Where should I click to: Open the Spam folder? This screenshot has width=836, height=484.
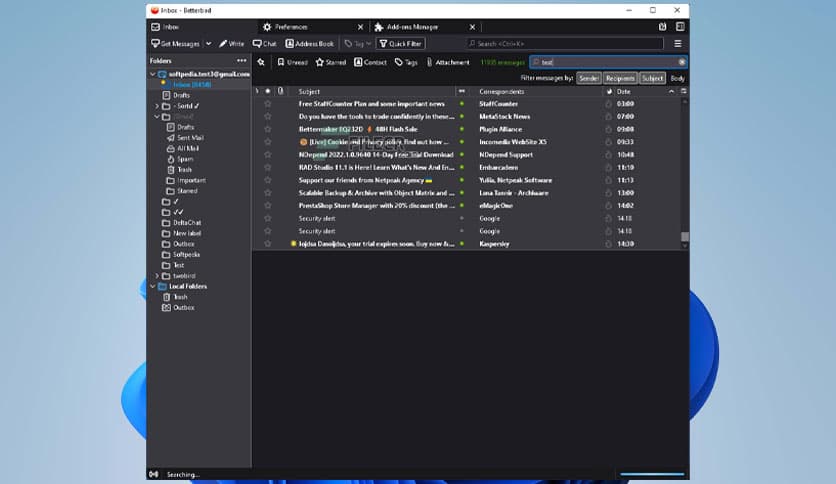[x=185, y=159]
